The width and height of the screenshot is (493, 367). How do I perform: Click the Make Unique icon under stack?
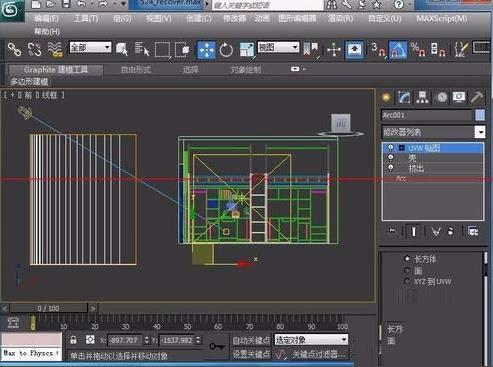coord(436,231)
